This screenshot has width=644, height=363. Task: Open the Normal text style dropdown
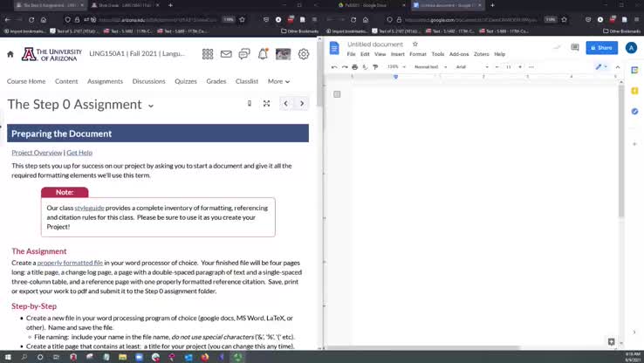point(430,67)
